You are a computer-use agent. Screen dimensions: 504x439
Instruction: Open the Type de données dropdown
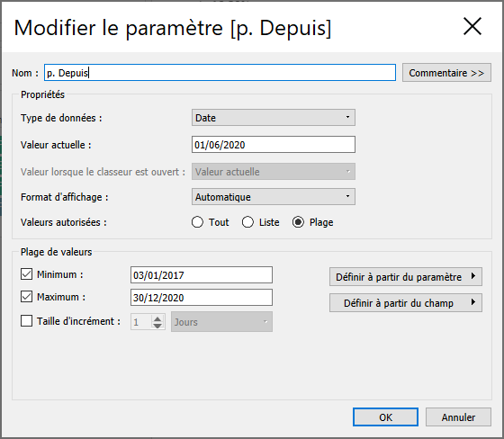[274, 118]
